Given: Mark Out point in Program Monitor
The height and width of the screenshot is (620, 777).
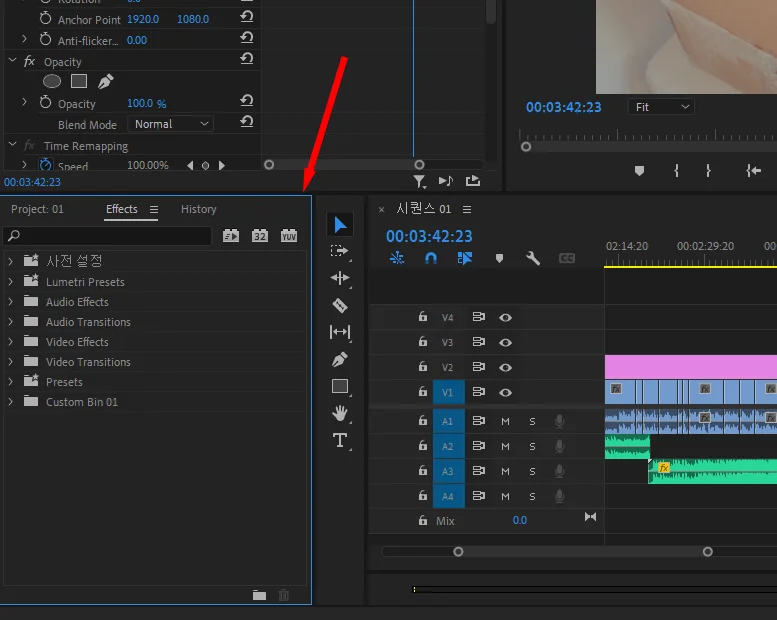Looking at the screenshot, I should (x=708, y=171).
